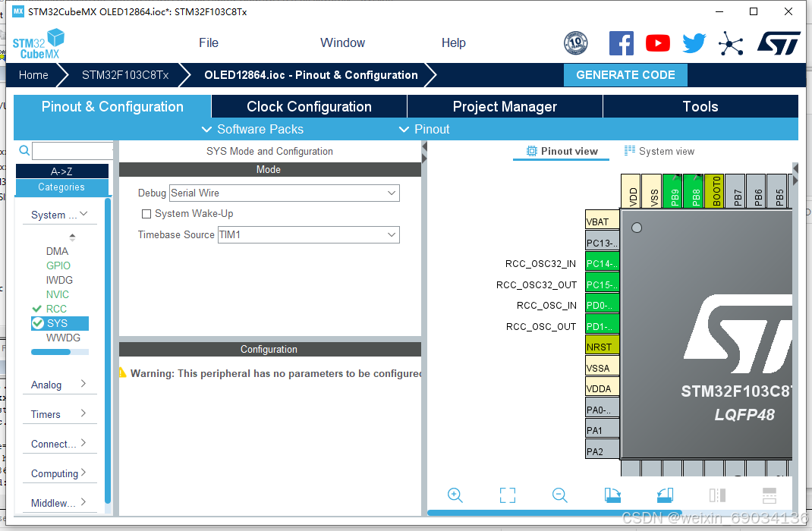Switch to System view
The height and width of the screenshot is (531, 812).
tap(659, 151)
